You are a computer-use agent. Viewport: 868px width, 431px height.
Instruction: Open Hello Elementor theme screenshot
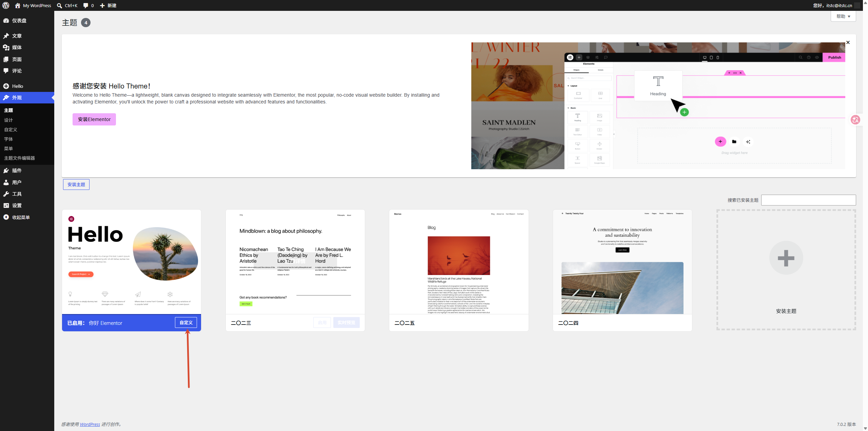pos(132,262)
